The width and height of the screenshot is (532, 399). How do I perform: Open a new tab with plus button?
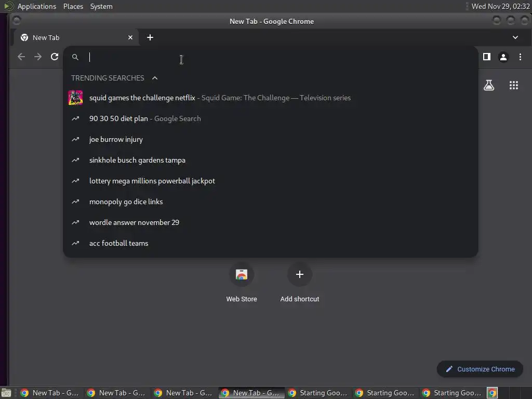pos(150,37)
